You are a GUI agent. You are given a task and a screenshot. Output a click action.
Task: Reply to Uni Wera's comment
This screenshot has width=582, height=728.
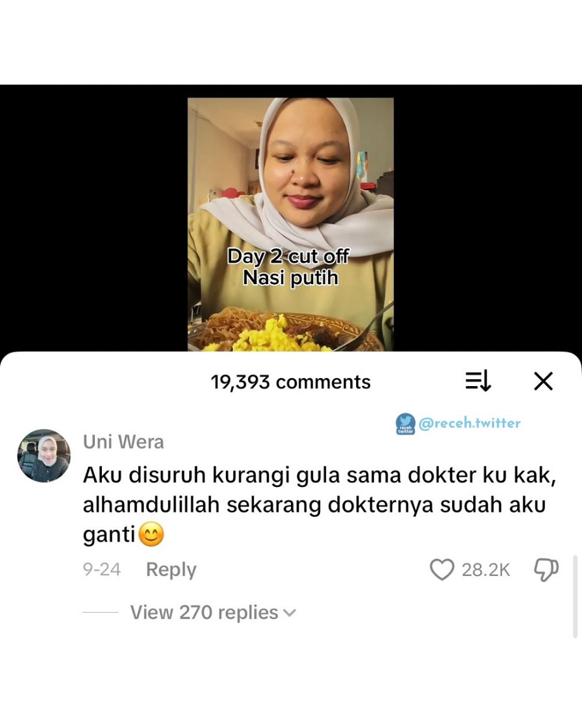[x=171, y=570]
